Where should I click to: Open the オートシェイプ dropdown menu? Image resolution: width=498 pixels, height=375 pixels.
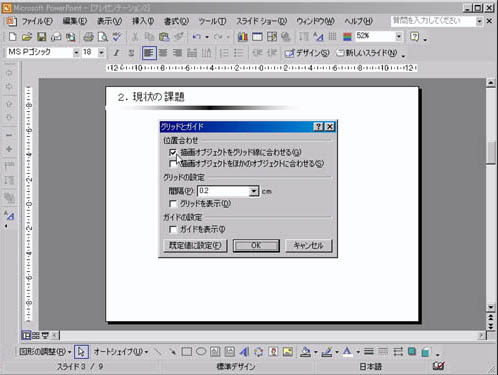(121, 352)
